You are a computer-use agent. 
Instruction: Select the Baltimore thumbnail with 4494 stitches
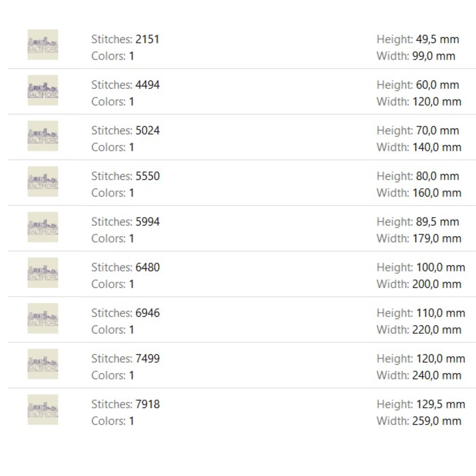pos(43,90)
